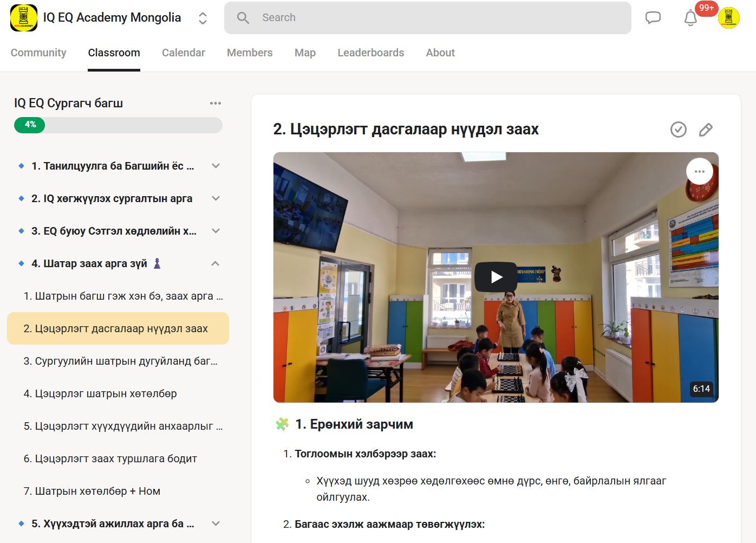The image size is (756, 543).
Task: Click the 'IQ EQ Academy Mongolia' community name
Action: point(112,18)
